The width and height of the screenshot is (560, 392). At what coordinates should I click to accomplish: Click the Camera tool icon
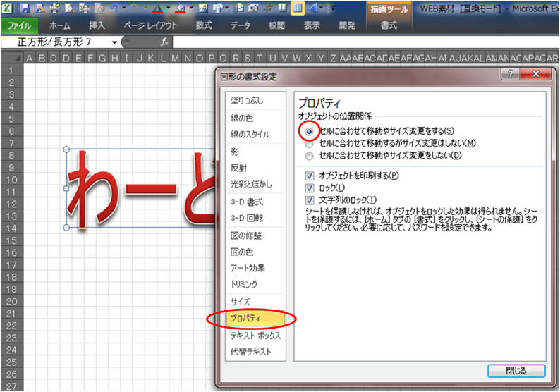pyautogui.click(x=253, y=8)
